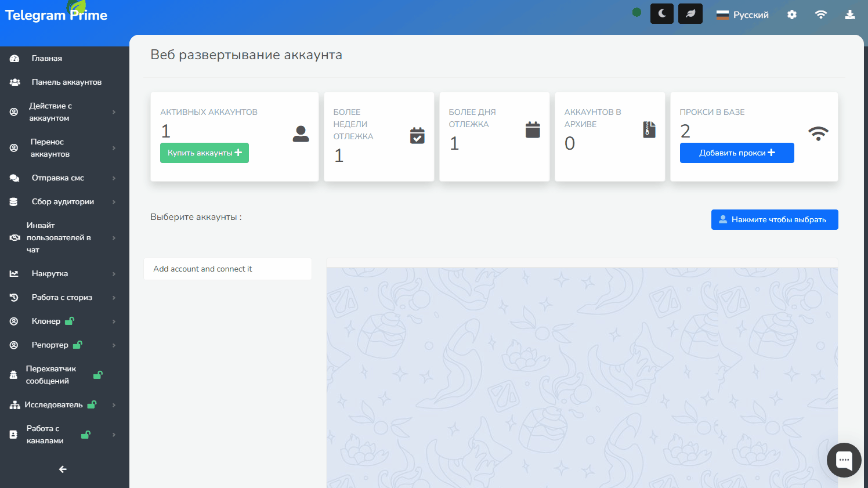868x488 pixels.
Task: Click the active accounts person icon
Action: 301,134
